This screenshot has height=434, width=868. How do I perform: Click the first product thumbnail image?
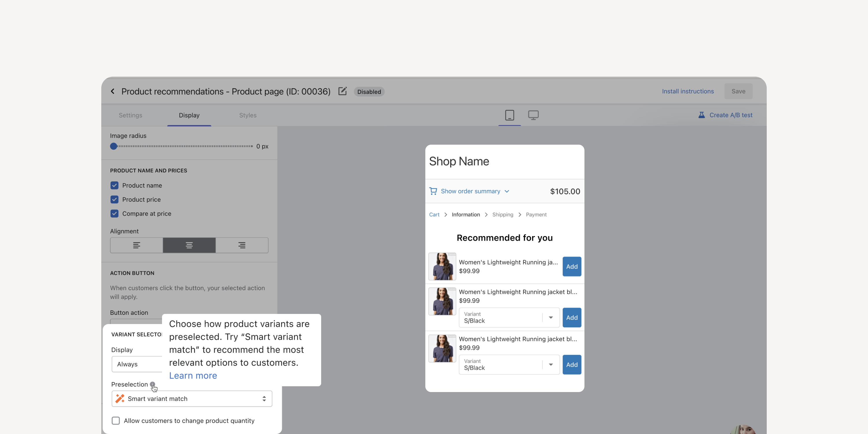(x=442, y=266)
